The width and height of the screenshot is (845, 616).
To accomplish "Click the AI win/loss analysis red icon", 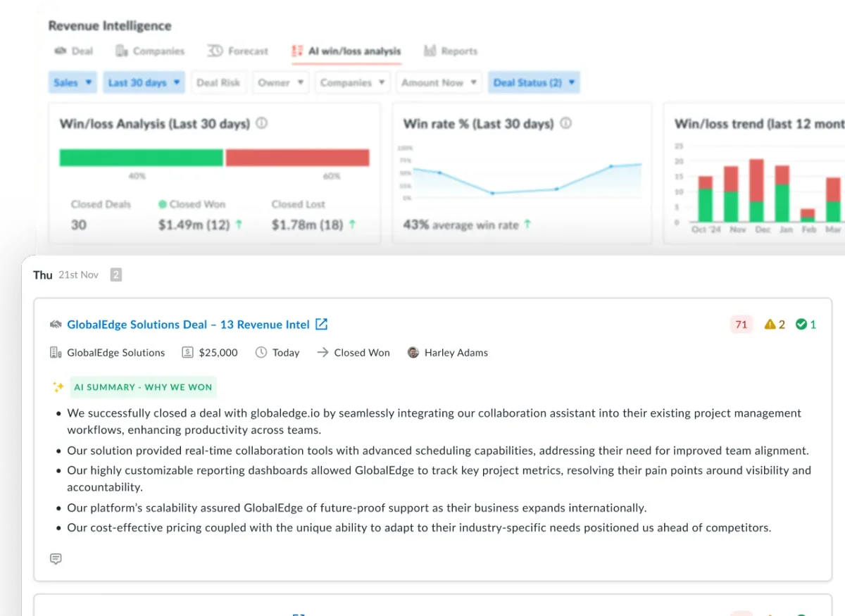I will 296,51.
